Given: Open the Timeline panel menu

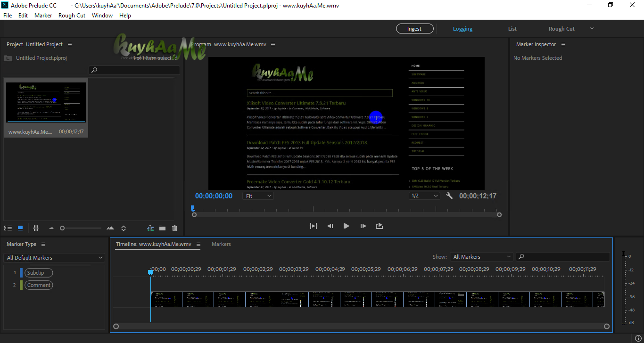Looking at the screenshot, I should pos(198,244).
